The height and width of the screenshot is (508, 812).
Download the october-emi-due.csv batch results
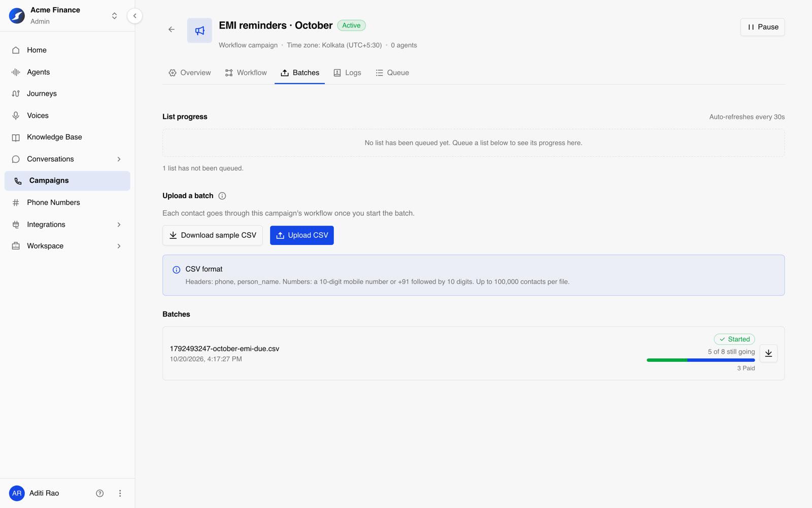(x=768, y=353)
